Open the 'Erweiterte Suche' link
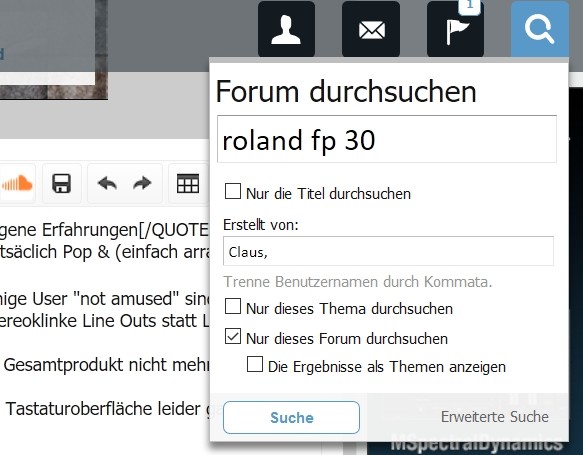Screen dimensions: 583x455 (495, 417)
